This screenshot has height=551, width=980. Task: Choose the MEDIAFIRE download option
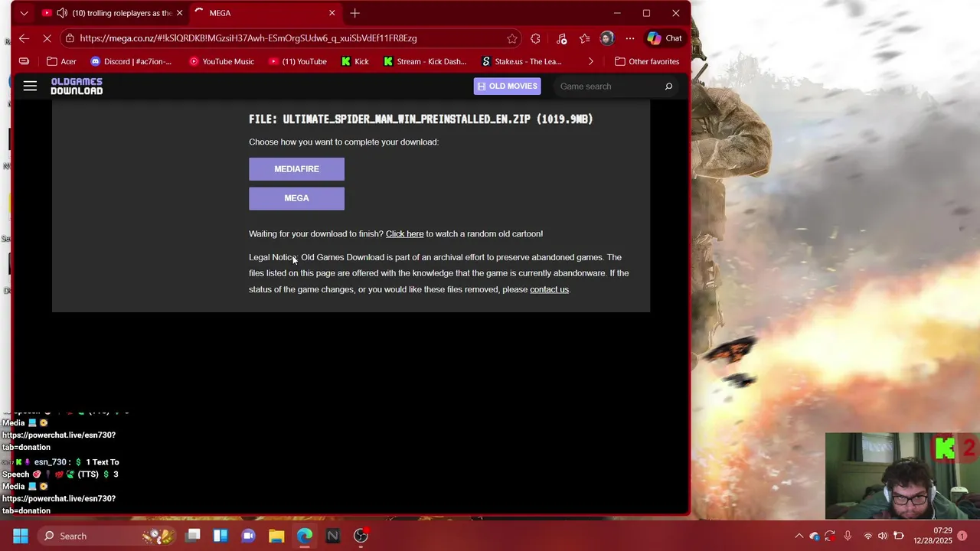pyautogui.click(x=296, y=169)
